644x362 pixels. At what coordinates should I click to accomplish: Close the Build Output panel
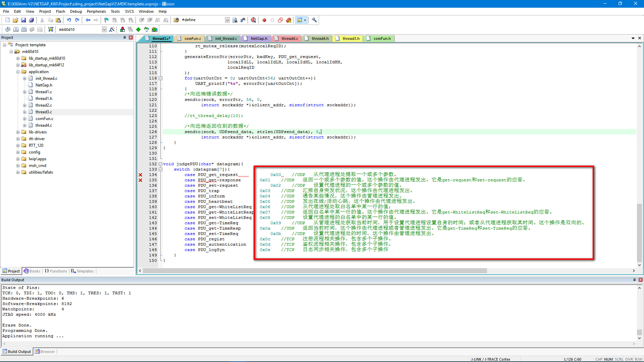click(x=640, y=280)
